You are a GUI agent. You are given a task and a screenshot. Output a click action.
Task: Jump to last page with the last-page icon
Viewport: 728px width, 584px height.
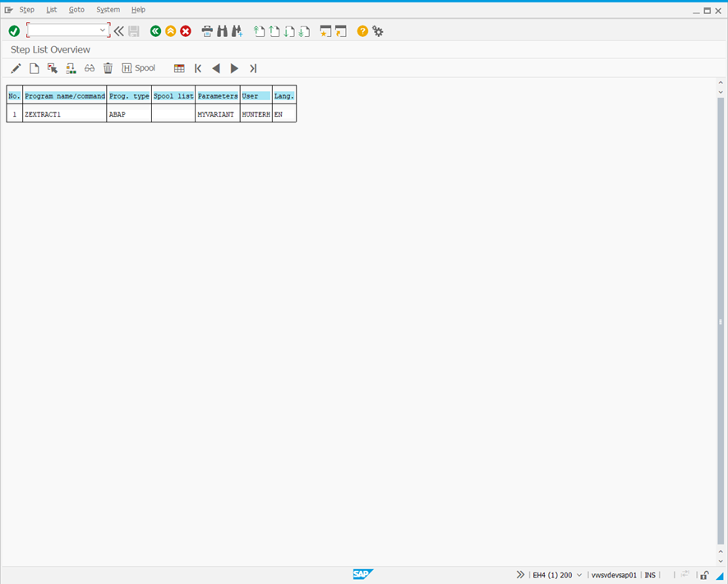tap(253, 68)
